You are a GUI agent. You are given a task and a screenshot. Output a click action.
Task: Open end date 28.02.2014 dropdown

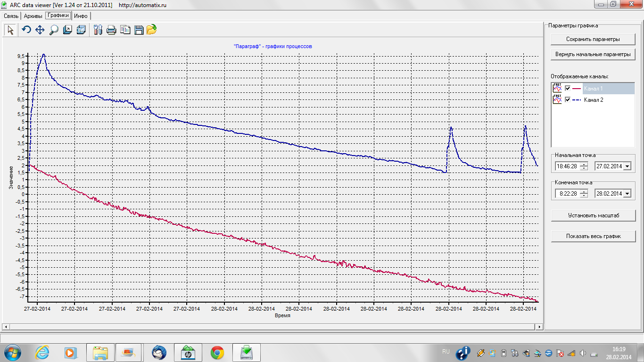pyautogui.click(x=627, y=194)
